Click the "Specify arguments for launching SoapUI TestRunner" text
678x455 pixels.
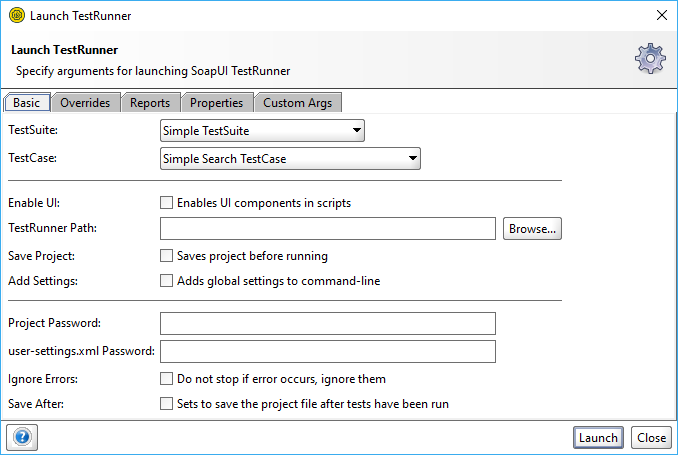click(153, 71)
